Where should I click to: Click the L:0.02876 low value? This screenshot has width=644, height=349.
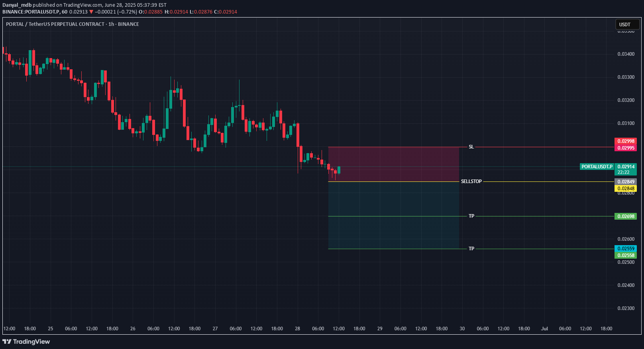click(x=201, y=12)
